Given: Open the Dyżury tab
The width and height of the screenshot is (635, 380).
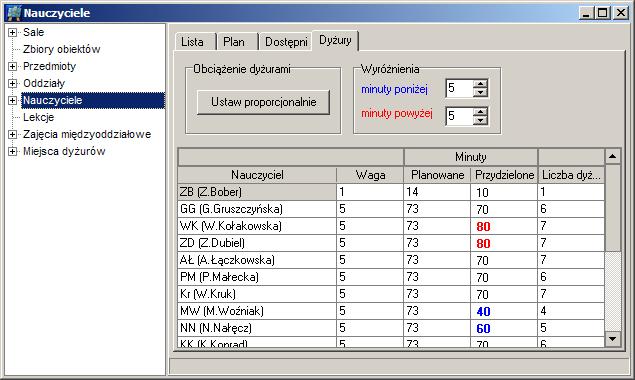Looking at the screenshot, I should click(335, 40).
